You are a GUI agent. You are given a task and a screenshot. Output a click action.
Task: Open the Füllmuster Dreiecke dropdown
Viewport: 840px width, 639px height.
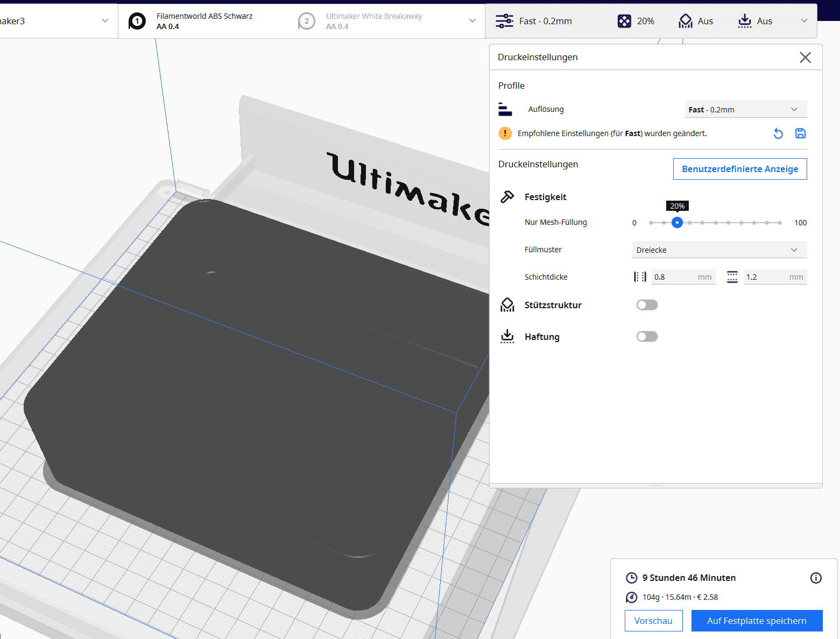[719, 250]
